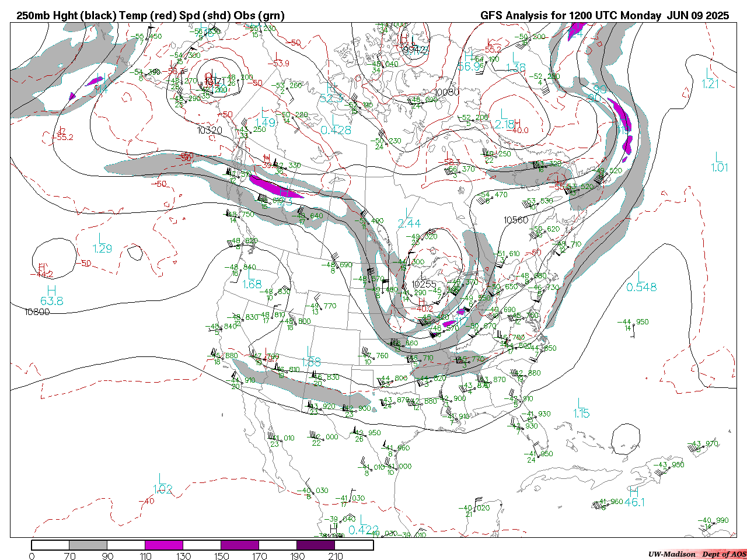This screenshot has width=747, height=560.
Task: Click the cyan "1.88" low value
Action: click(312, 362)
